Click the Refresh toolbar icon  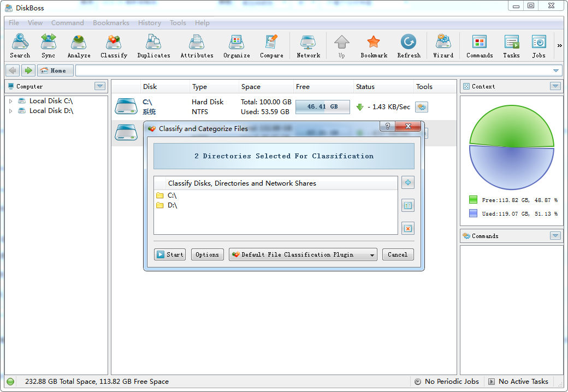pos(409,46)
